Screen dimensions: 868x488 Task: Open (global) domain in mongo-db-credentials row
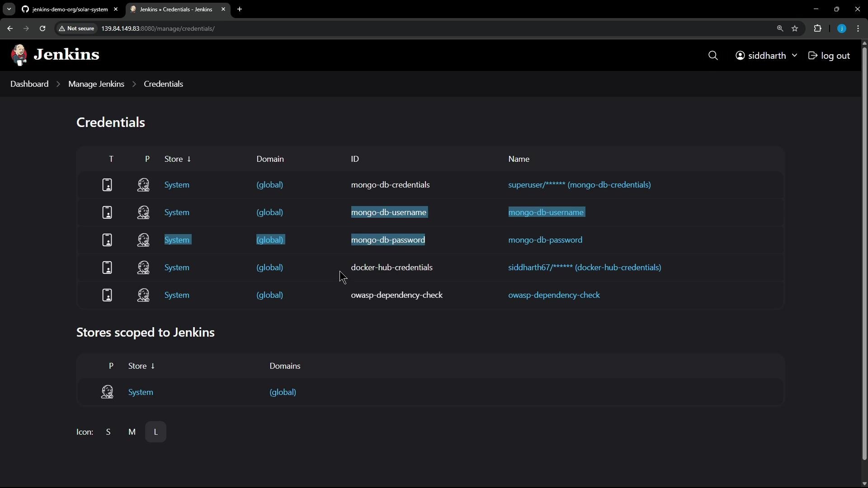point(270,185)
